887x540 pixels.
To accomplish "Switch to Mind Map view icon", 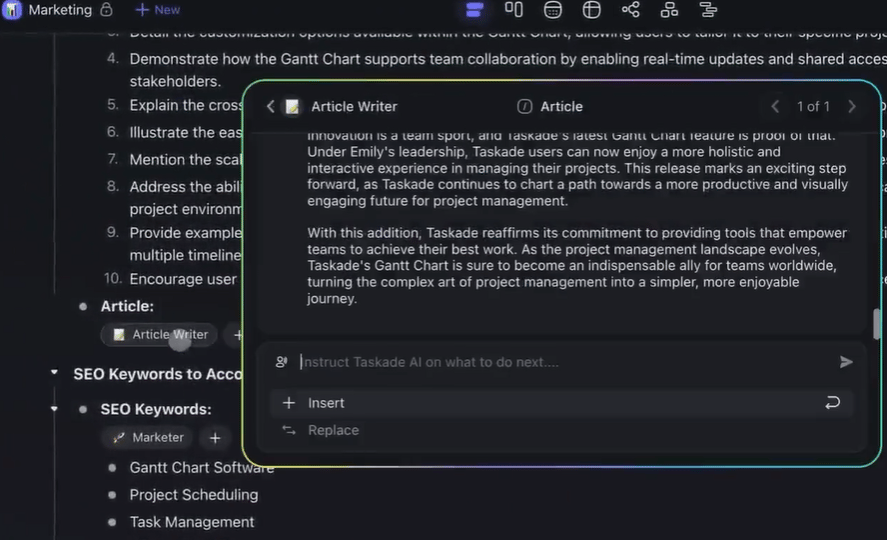I will [631, 10].
